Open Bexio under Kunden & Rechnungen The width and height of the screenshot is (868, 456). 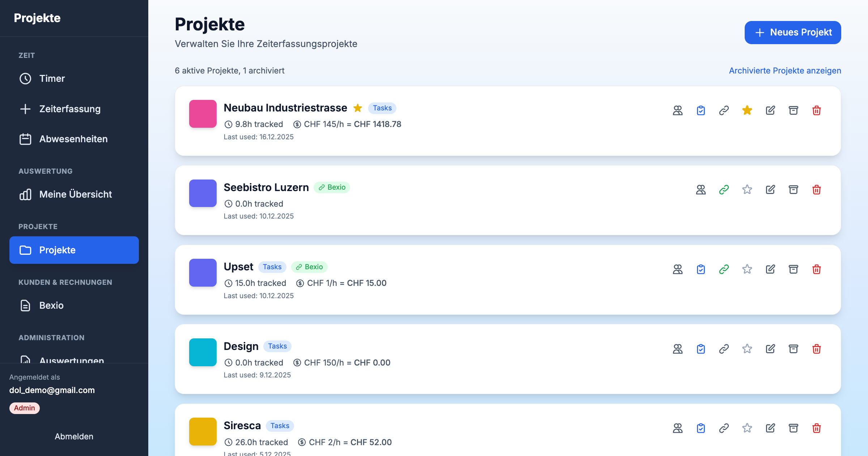[x=51, y=305]
